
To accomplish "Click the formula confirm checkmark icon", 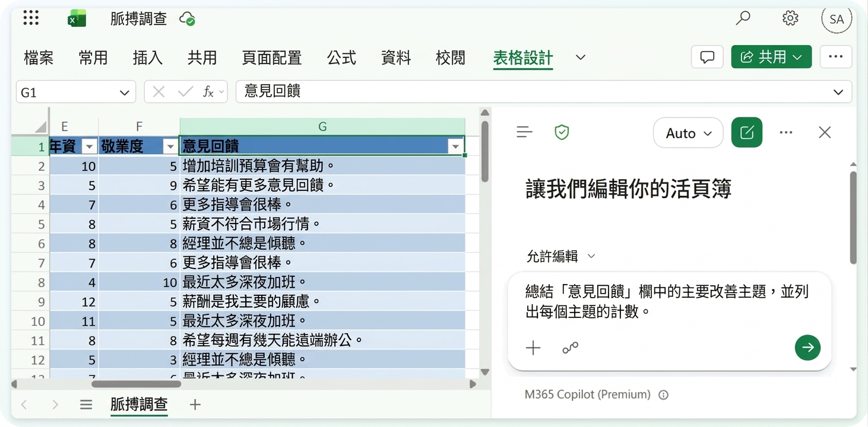I will [x=185, y=92].
